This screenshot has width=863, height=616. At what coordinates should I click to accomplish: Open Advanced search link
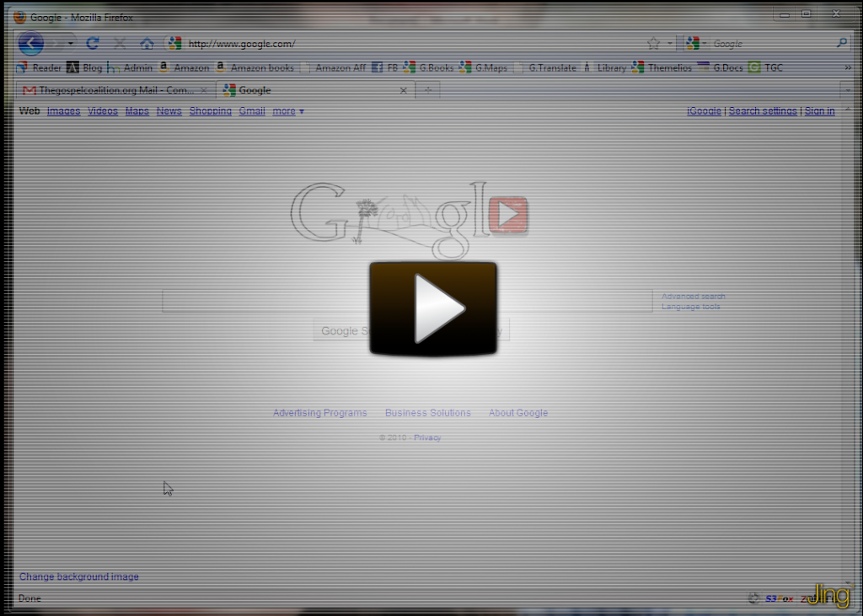coord(693,296)
